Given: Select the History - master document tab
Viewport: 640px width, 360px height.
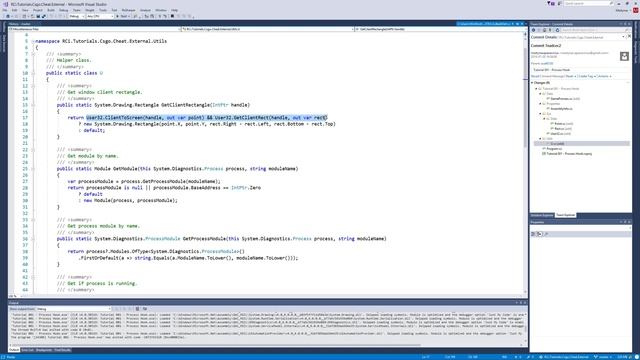Looking at the screenshot, I should (x=20, y=24).
